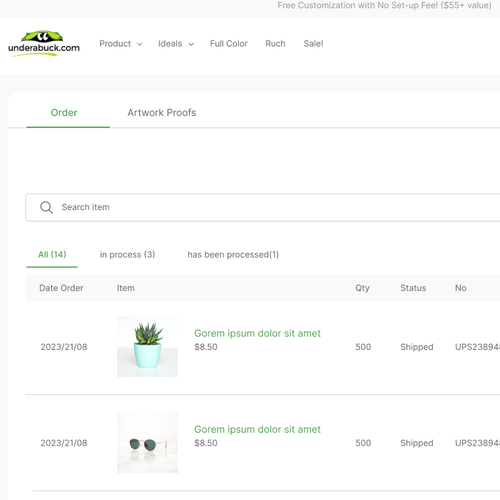Select the All (14) filter tab

(52, 255)
